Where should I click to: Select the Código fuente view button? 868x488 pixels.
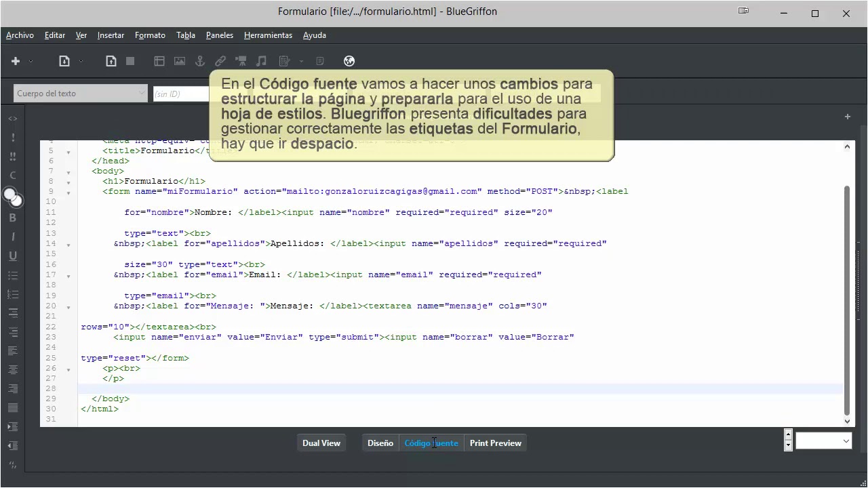pyautogui.click(x=431, y=443)
